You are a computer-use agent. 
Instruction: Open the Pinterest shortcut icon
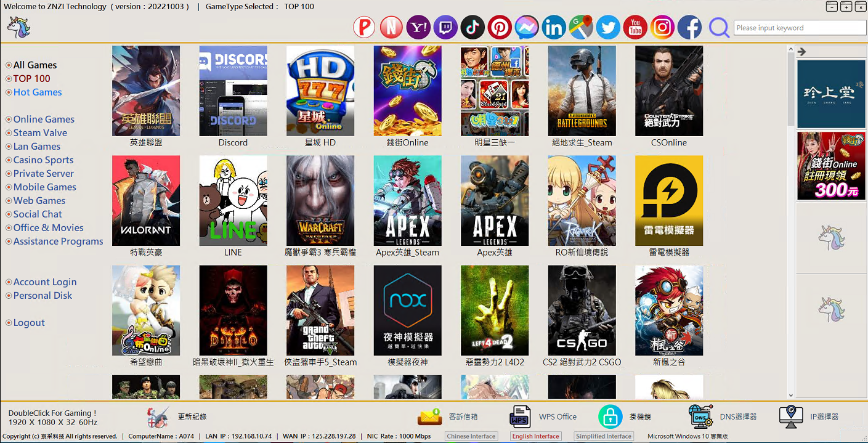tap(500, 28)
